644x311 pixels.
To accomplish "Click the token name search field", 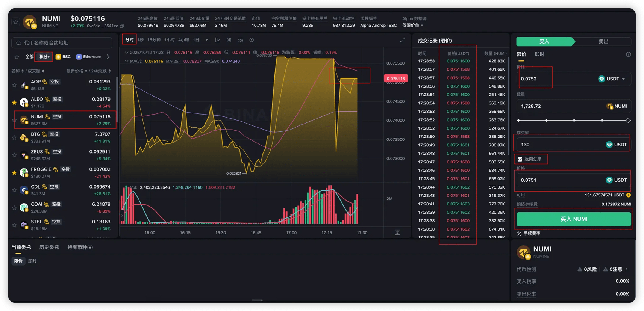I will click(62, 43).
